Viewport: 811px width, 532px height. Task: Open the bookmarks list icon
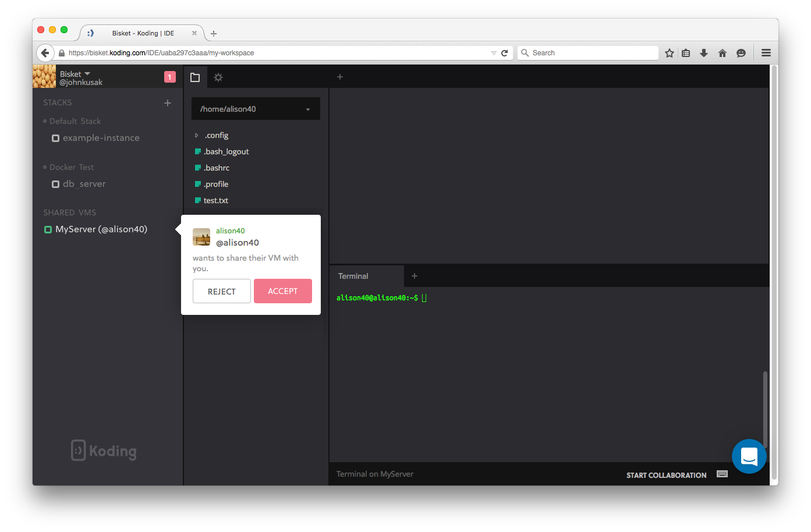coord(686,53)
